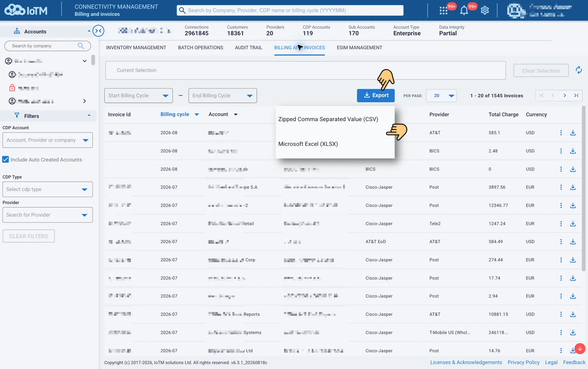Download the invoice with total charge 585.1
The width and height of the screenshot is (588, 369).
point(573,133)
